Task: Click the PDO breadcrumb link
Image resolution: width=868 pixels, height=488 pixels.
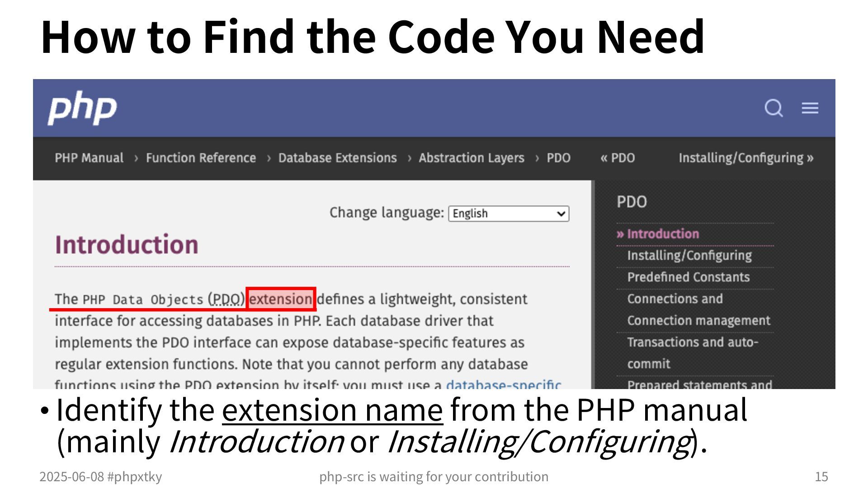Action: [x=558, y=158]
